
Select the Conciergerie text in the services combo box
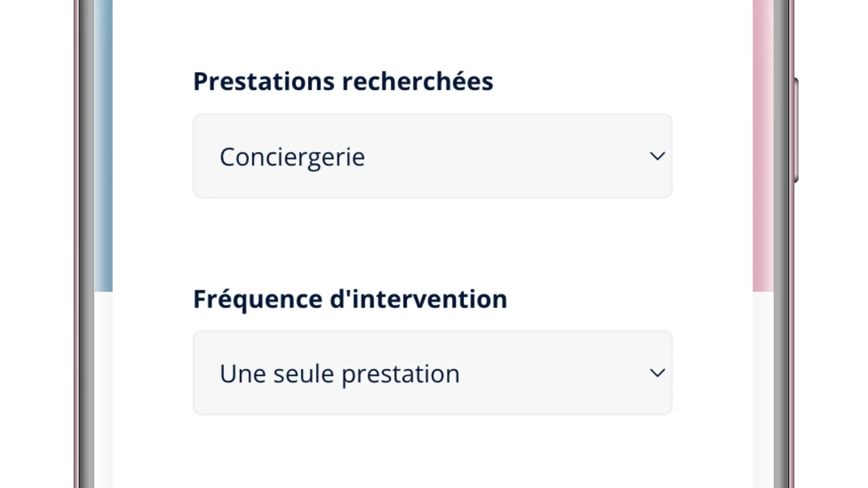pos(292,157)
